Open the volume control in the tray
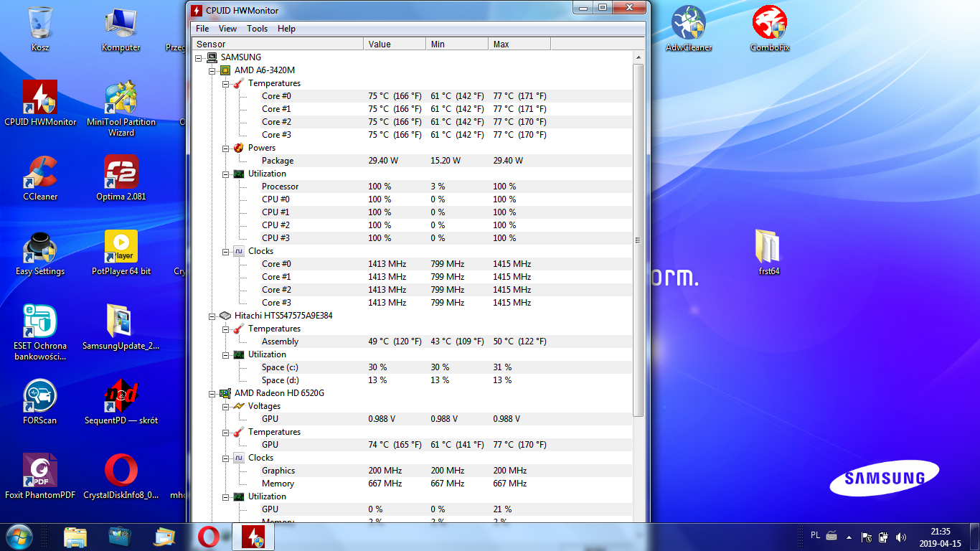The width and height of the screenshot is (980, 551). (x=900, y=537)
